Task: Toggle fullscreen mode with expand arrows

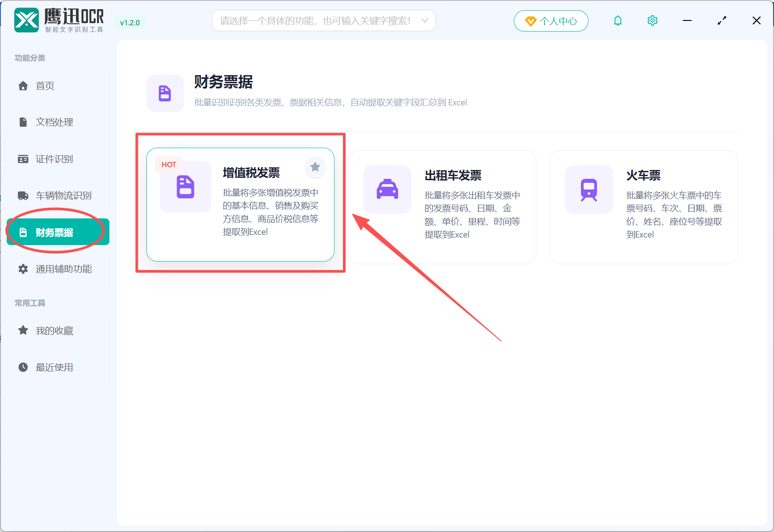Action: [722, 20]
